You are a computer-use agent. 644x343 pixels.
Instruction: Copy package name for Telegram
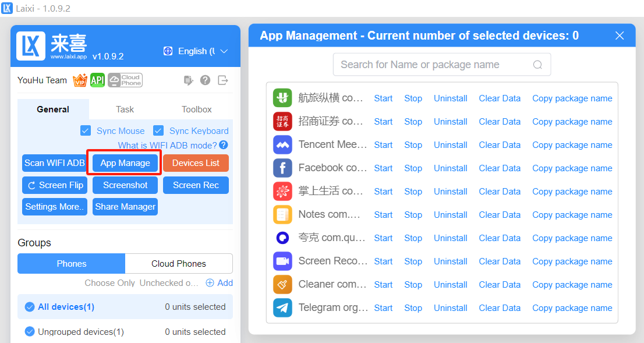572,308
